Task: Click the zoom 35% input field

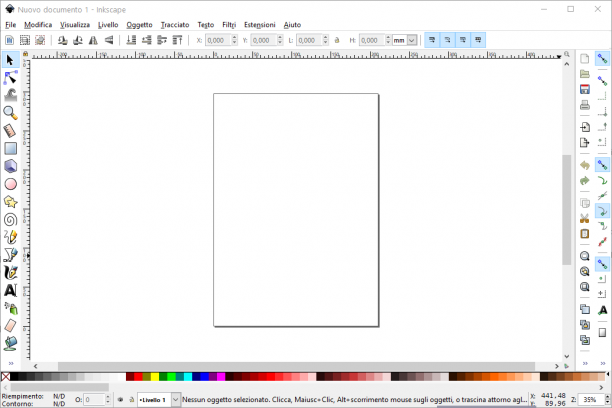Action: 591,399
